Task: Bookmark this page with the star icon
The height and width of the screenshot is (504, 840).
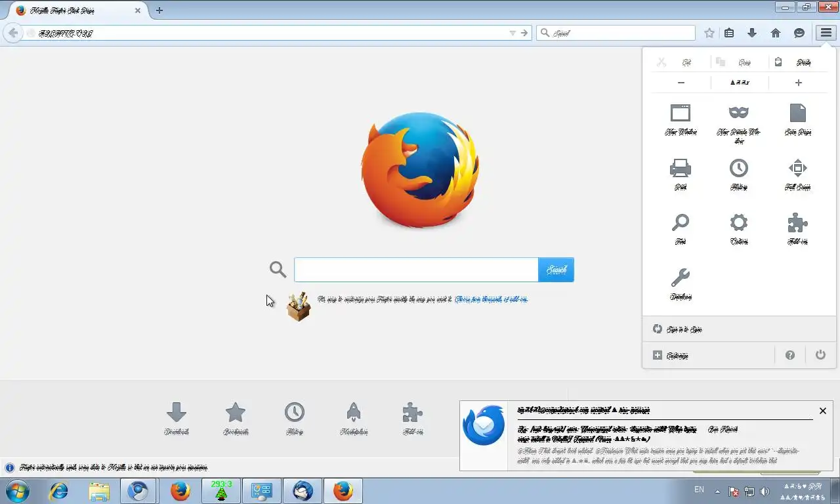Action: click(x=709, y=33)
